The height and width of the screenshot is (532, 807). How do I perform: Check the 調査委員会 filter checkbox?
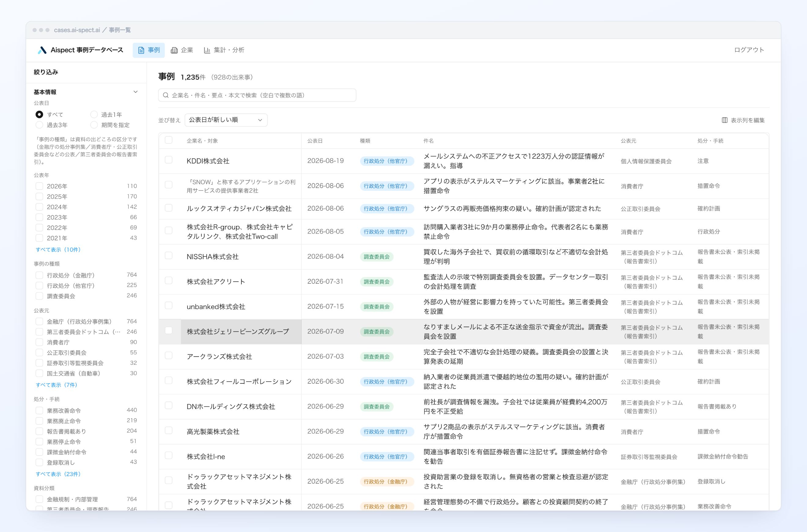click(39, 296)
